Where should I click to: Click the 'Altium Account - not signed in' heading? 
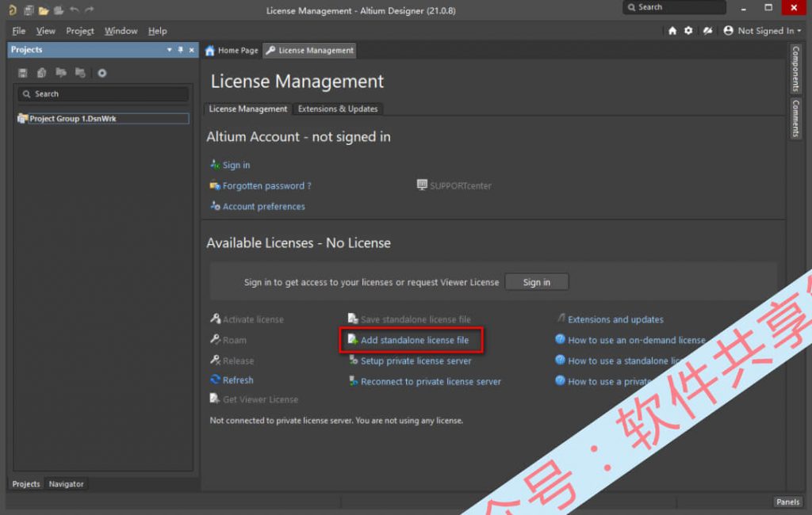tap(298, 136)
